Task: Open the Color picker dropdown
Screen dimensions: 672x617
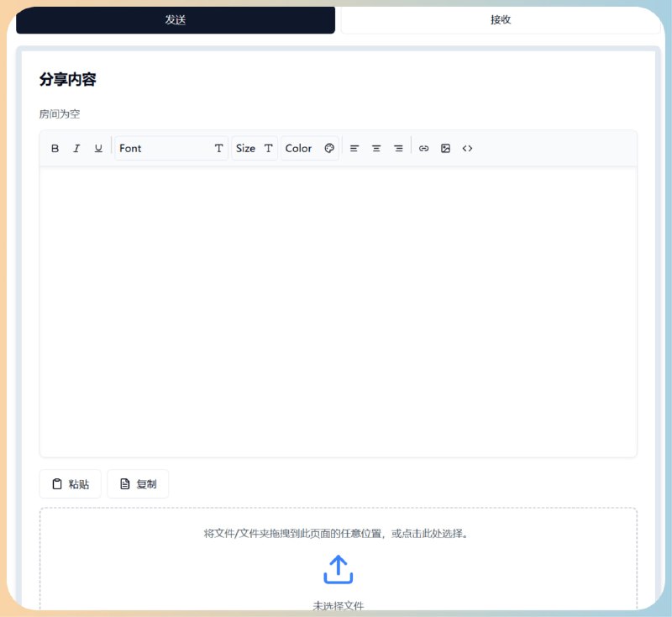Action: point(310,148)
